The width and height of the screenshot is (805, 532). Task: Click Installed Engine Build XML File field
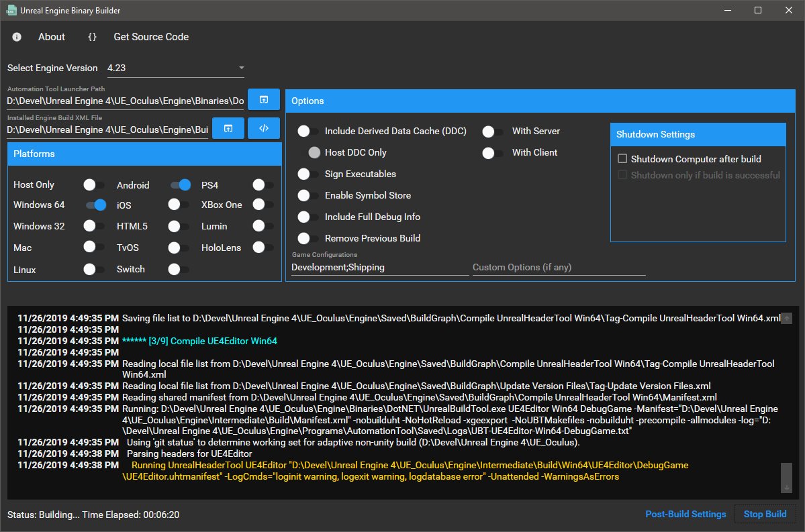click(x=107, y=129)
